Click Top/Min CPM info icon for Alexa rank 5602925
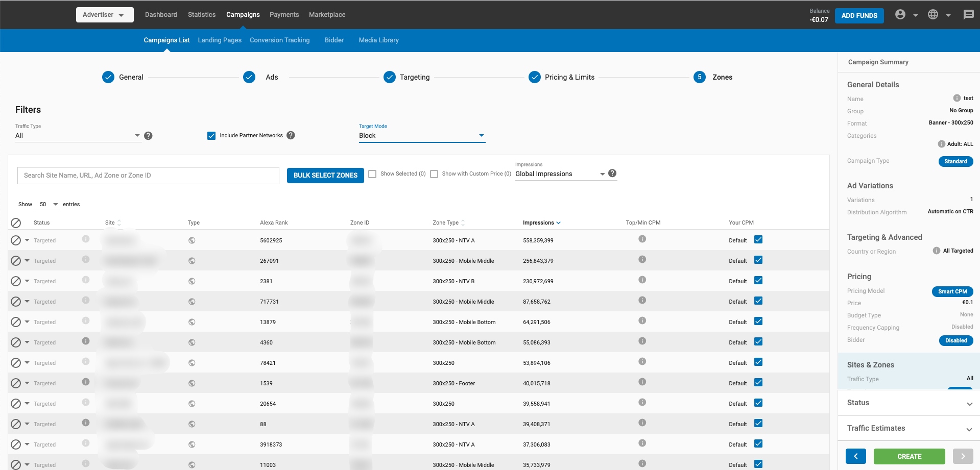The height and width of the screenshot is (470, 980). (642, 239)
